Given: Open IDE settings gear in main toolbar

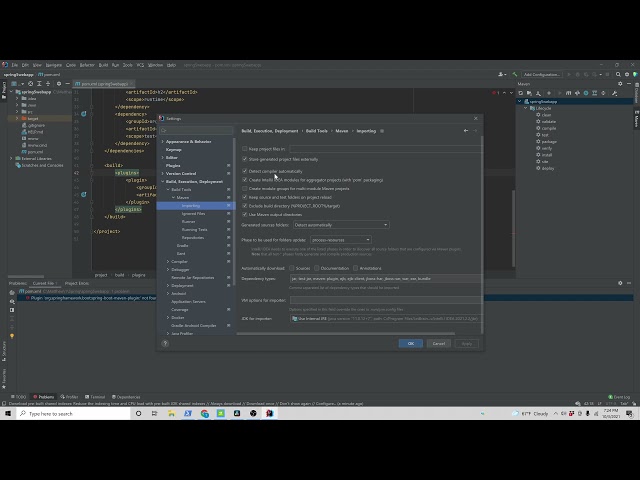Looking at the screenshot, I should (627, 74).
